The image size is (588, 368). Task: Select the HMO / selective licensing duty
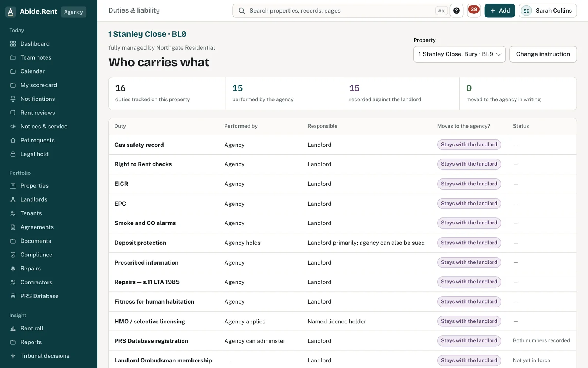coord(150,321)
